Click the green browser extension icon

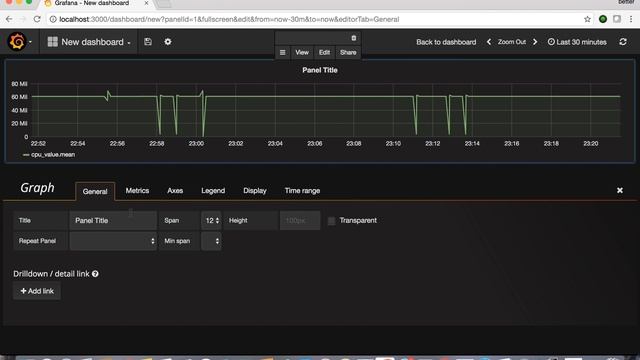tap(603, 19)
